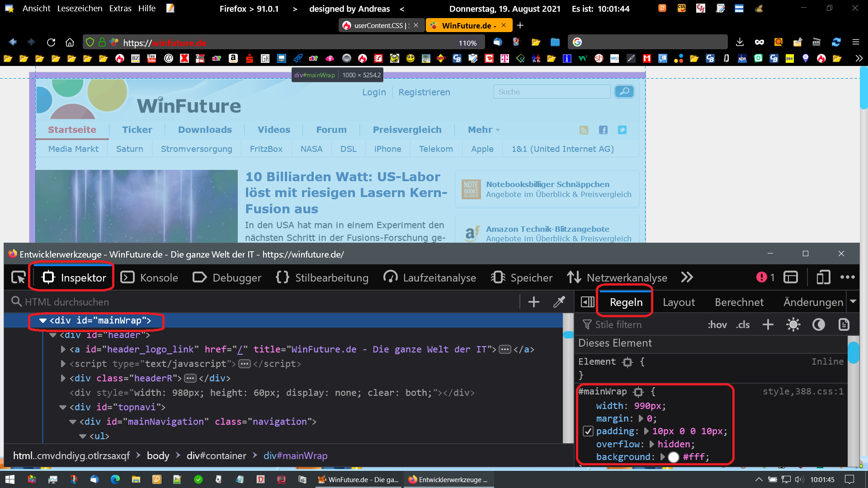Toggle light color scheme simulation
The image size is (868, 488).
(793, 324)
